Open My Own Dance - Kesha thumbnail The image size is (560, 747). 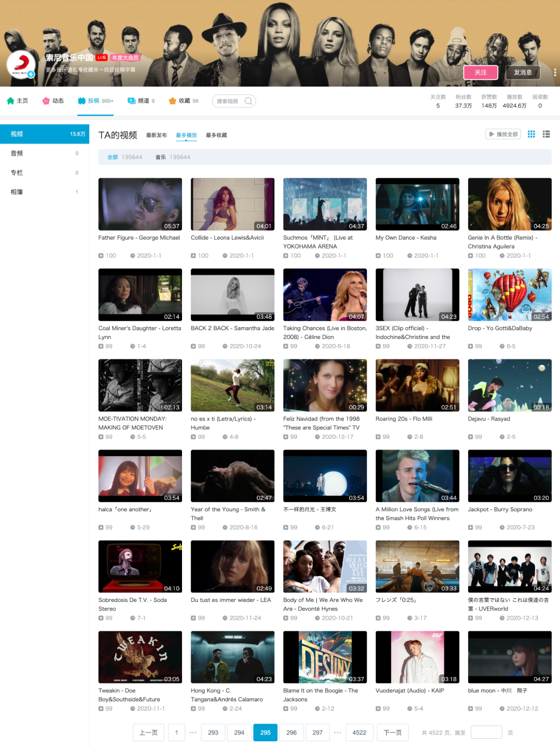pyautogui.click(x=417, y=204)
